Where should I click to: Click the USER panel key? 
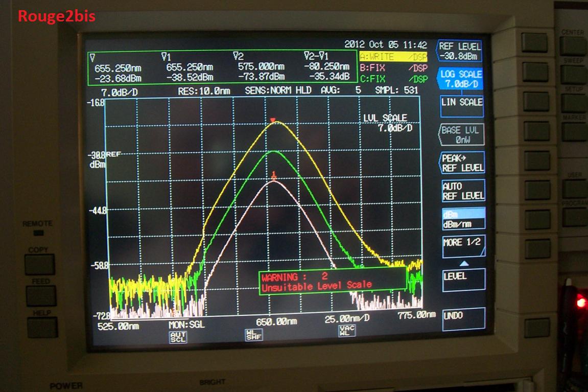click(x=575, y=189)
